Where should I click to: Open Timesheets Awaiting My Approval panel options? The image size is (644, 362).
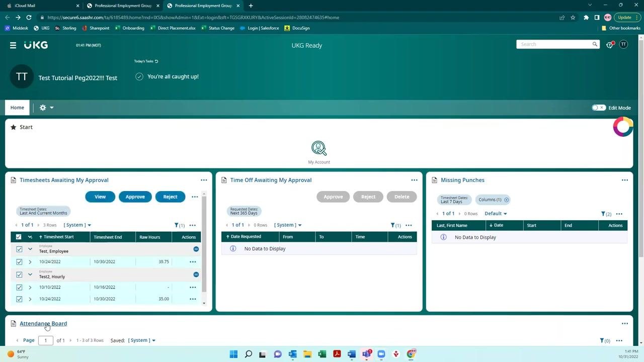(204, 180)
